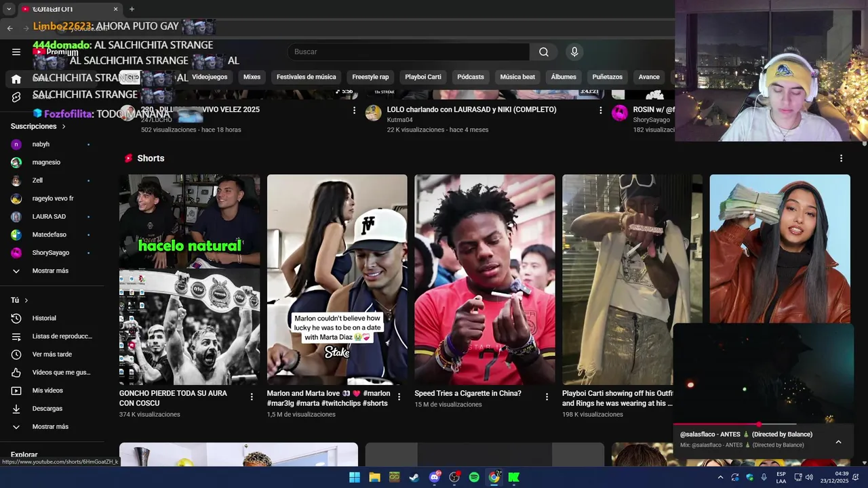Click the nabyh channel avatar
Image resolution: width=868 pixels, height=488 pixels.
pyautogui.click(x=16, y=144)
